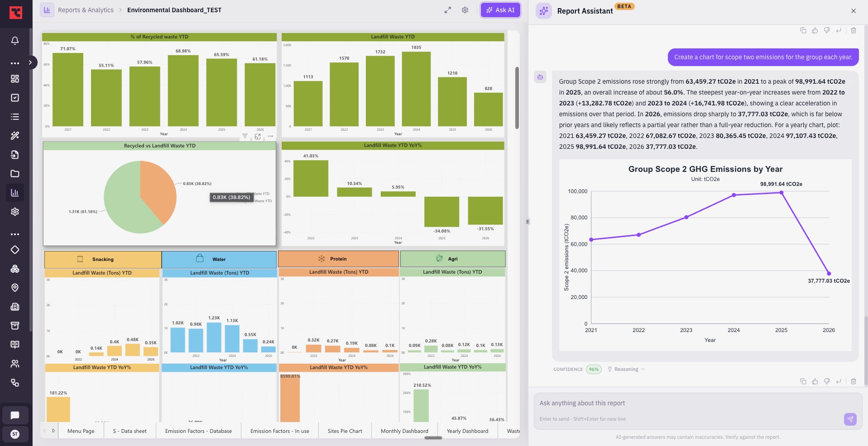This screenshot has width=868, height=446.
Task: Send the message with paper plane button
Action: [850, 419]
